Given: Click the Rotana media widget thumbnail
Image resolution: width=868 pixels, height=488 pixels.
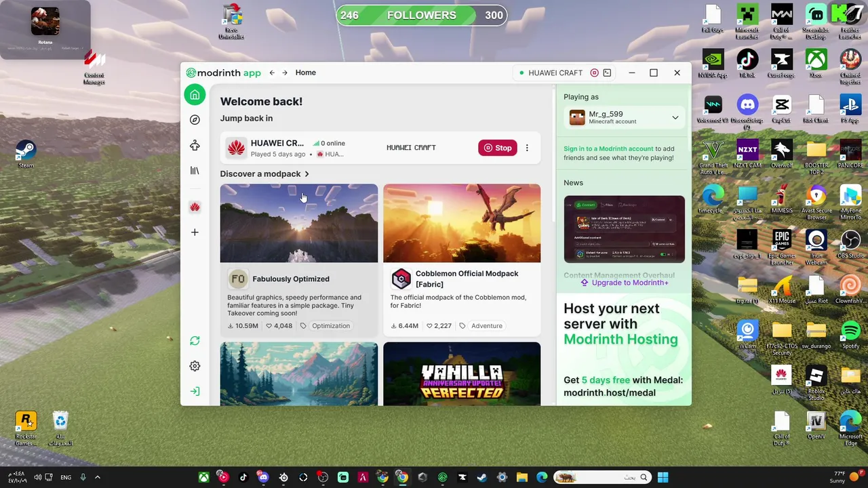Looking at the screenshot, I should [x=45, y=21].
